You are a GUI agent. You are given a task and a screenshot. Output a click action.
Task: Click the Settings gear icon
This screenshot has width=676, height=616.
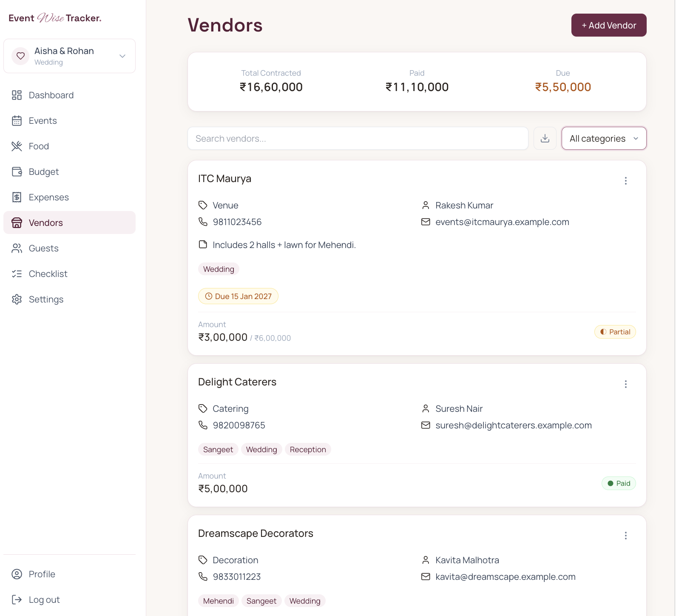point(17,299)
